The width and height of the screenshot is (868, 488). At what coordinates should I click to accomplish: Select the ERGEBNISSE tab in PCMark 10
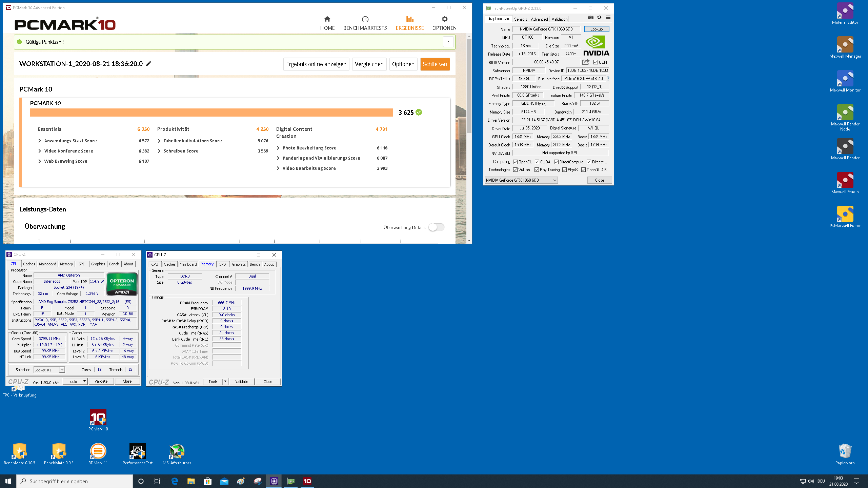410,23
